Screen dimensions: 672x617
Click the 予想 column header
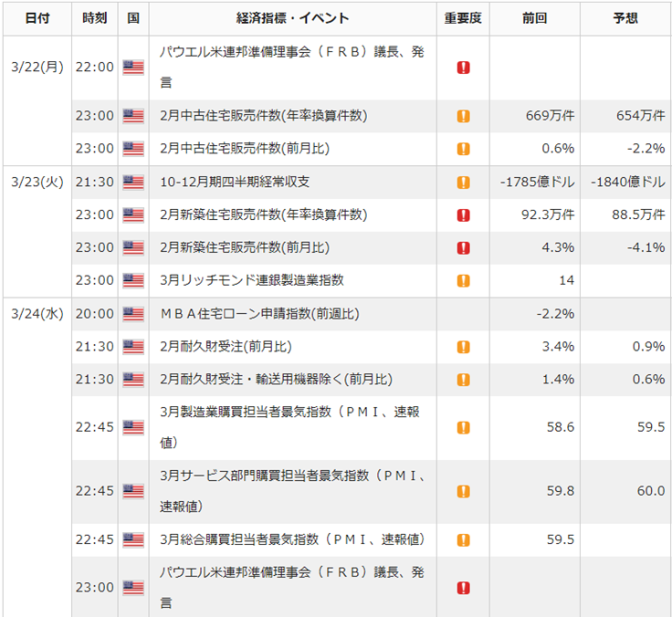[625, 18]
